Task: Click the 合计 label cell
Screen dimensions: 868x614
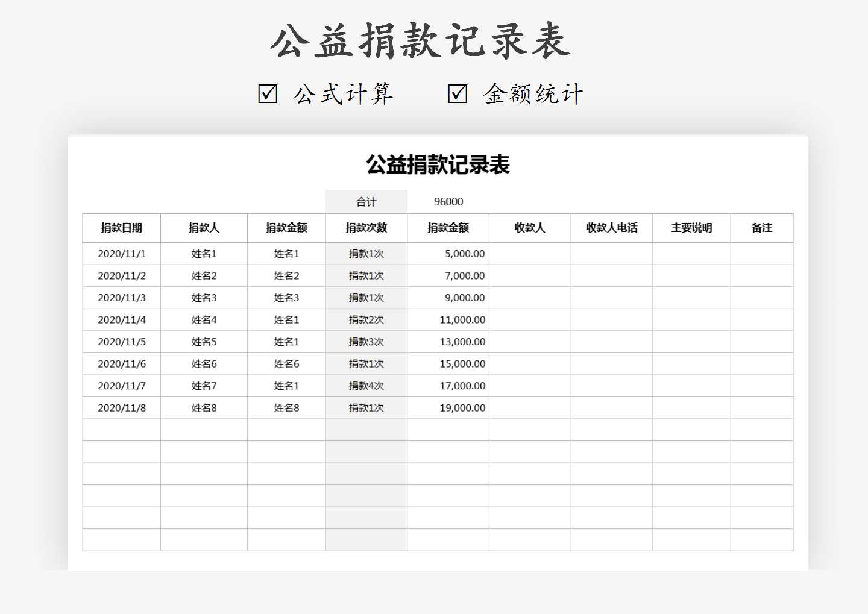Action: coord(365,202)
